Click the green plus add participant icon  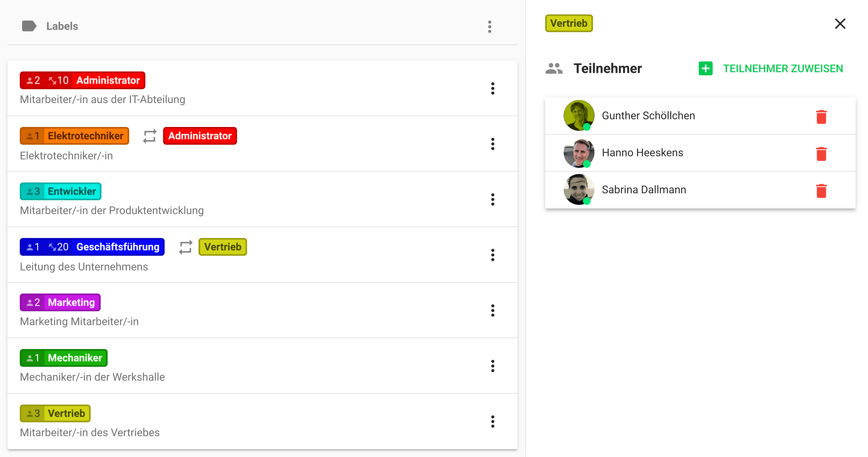click(x=705, y=68)
